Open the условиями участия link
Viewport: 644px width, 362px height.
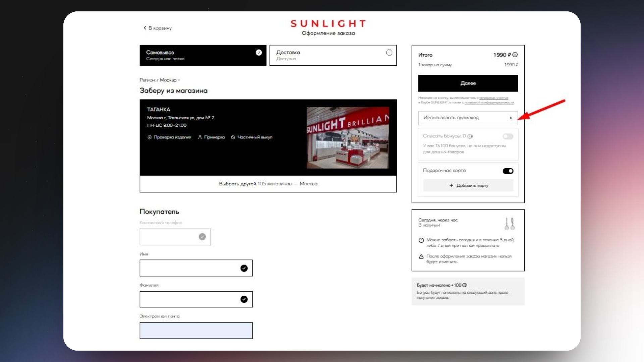(x=494, y=98)
